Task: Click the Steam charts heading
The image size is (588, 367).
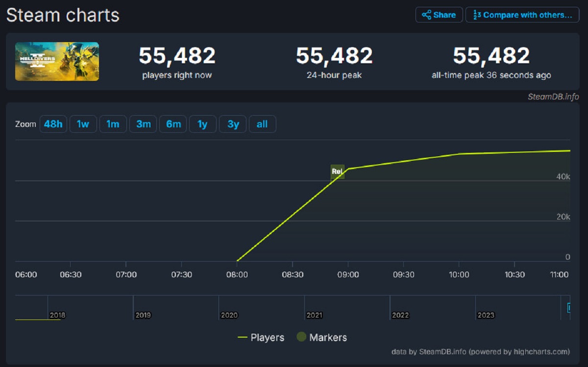Action: point(63,15)
